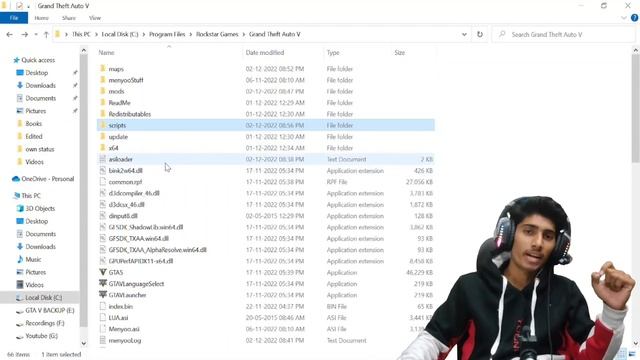Viewport: 640px width, 360px height.
Task: Expand the address bar history dropdown
Action: [x=464, y=35]
